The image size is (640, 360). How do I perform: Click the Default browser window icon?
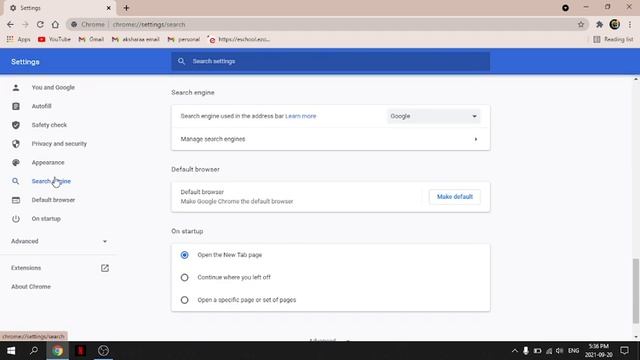(16, 200)
